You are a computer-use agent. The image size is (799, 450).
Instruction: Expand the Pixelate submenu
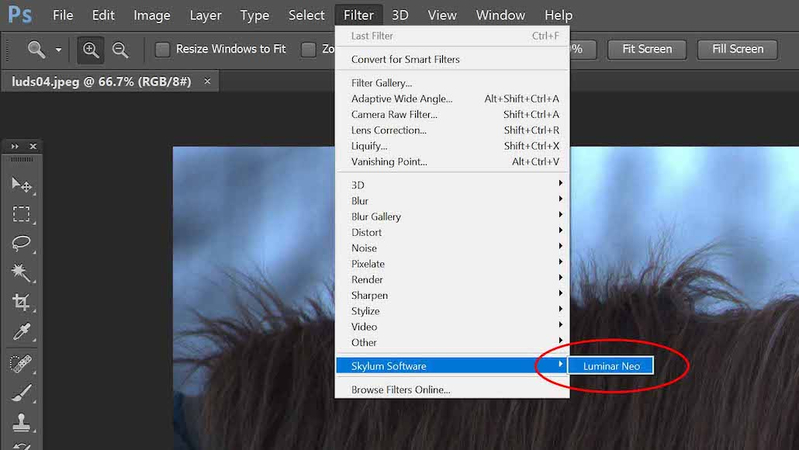(x=452, y=264)
